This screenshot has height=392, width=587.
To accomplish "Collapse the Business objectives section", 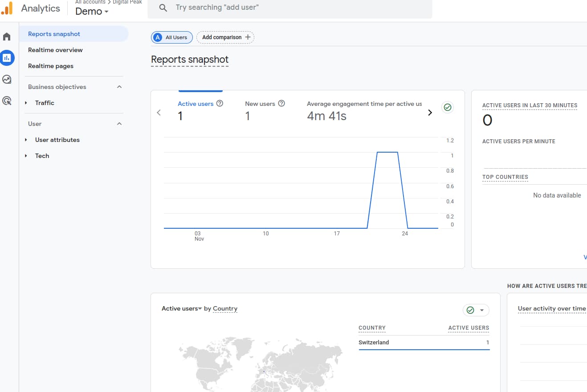I will (119, 87).
